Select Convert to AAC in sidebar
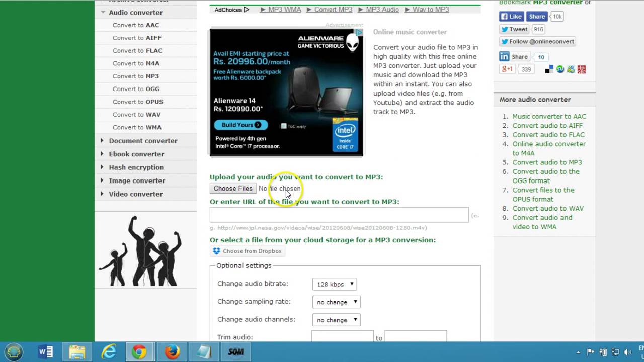 pyautogui.click(x=136, y=25)
